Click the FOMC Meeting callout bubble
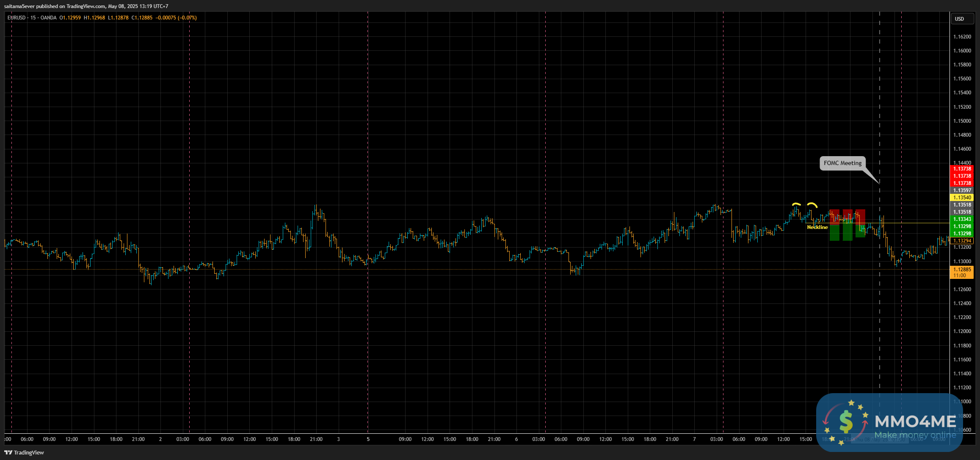Viewport: 980px width, 460px height. (842, 163)
